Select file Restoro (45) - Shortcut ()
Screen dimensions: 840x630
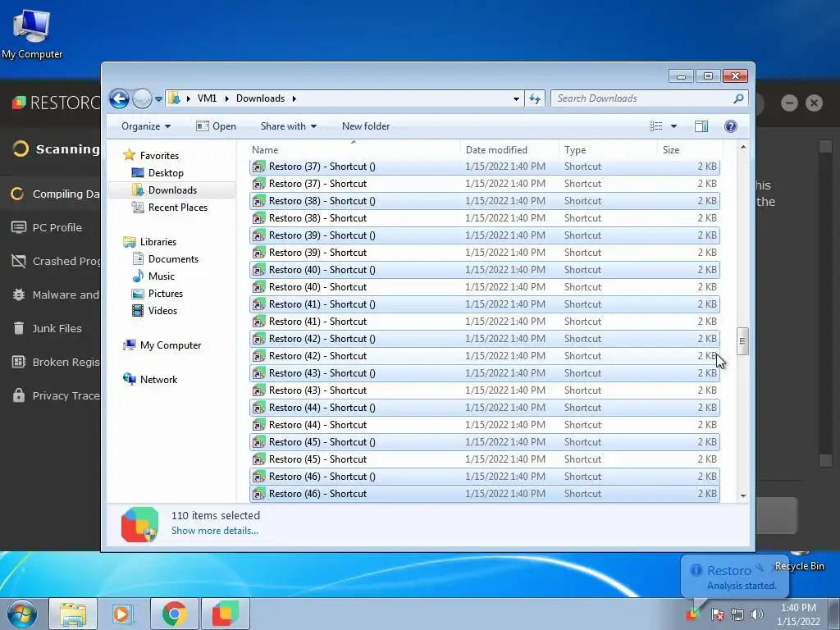coord(484,442)
